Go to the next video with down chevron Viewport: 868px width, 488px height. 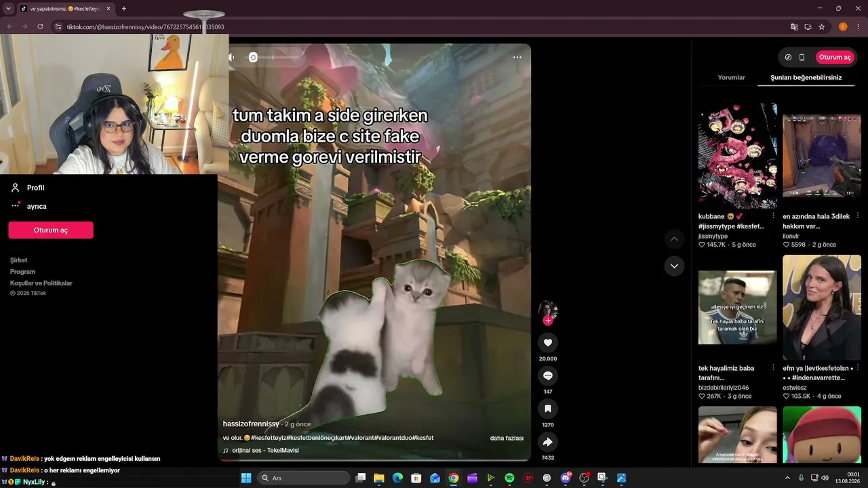pyautogui.click(x=674, y=266)
